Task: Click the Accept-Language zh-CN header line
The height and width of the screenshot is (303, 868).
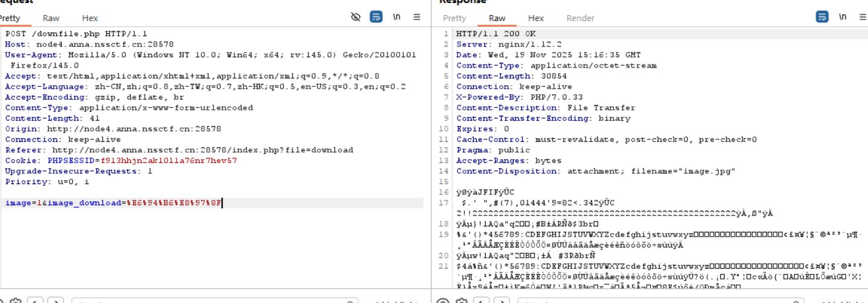Action: (205, 86)
